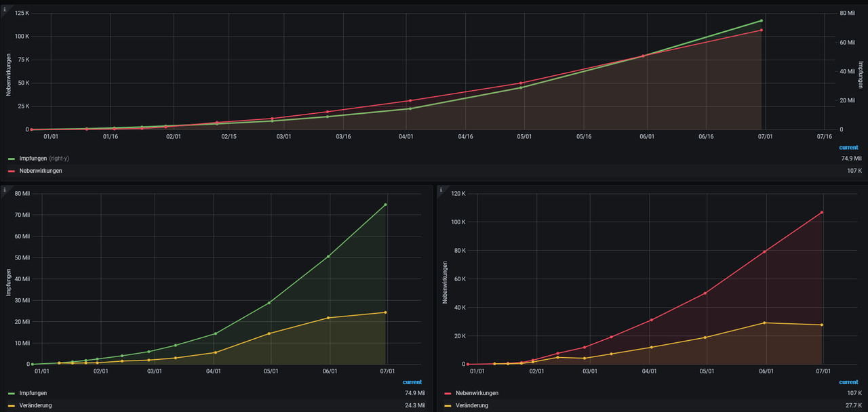
Task: Click the 01/16 x-axis date label
Action: point(111,136)
